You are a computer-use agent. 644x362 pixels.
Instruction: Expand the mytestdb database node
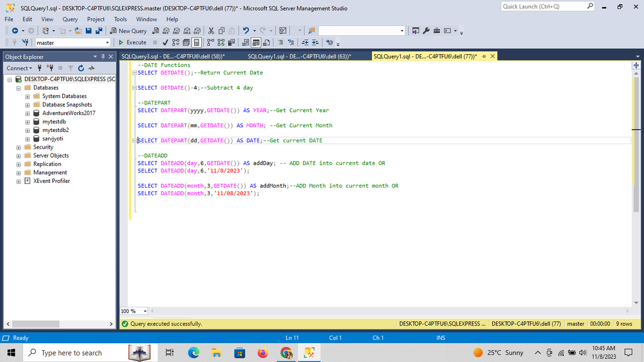pyautogui.click(x=28, y=122)
